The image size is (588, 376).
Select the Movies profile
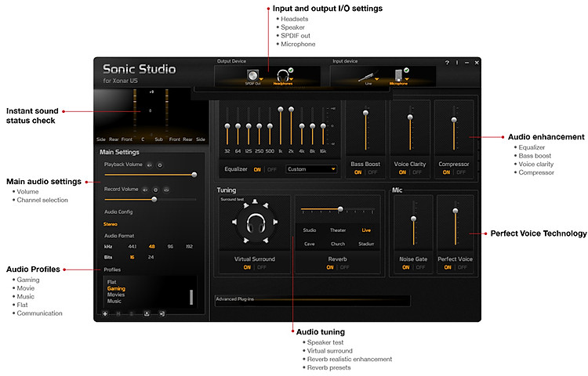[x=116, y=295]
